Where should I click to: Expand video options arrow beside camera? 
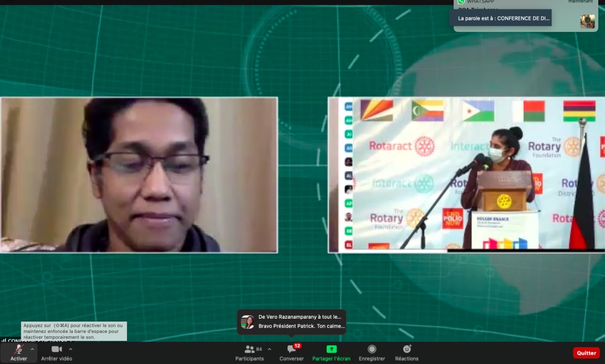click(70, 349)
